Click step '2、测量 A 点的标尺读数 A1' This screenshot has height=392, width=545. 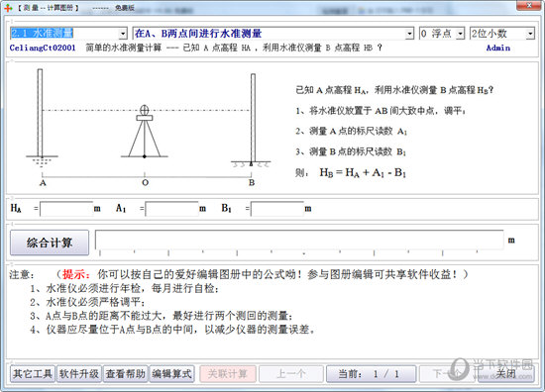click(351, 132)
